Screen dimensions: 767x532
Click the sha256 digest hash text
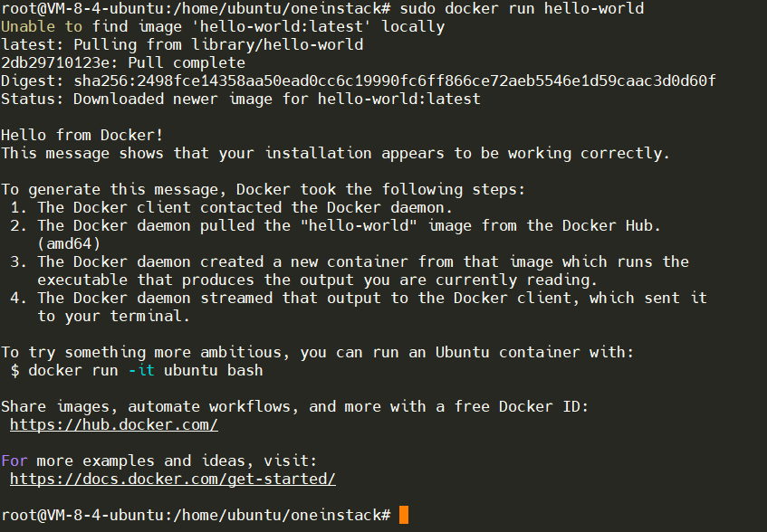tap(395, 81)
